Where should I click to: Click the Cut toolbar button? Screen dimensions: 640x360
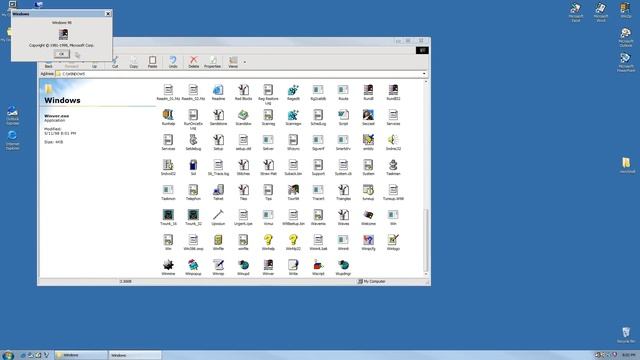(115, 62)
